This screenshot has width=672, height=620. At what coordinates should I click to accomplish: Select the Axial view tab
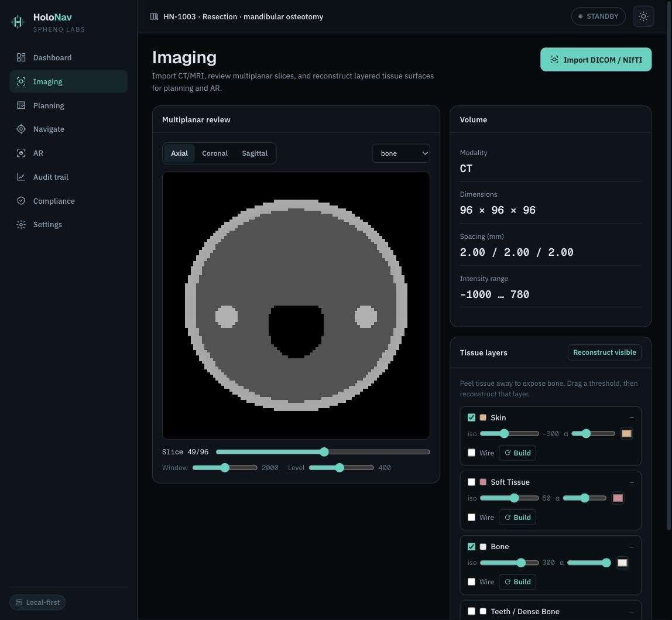(x=179, y=153)
